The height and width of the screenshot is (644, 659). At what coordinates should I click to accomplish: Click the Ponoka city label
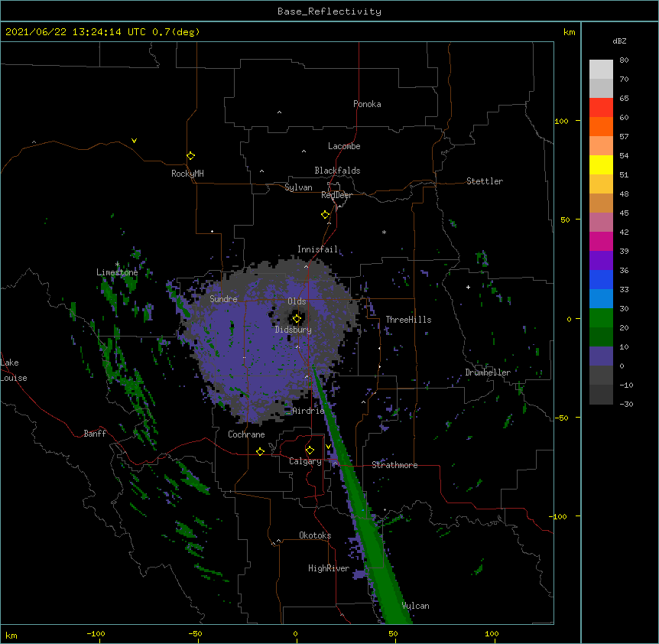[x=367, y=104]
